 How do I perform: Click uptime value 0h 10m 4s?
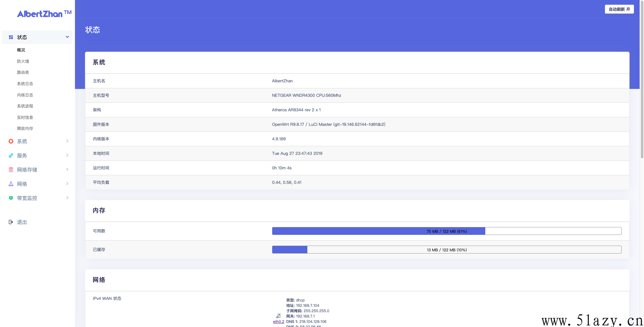click(x=282, y=168)
